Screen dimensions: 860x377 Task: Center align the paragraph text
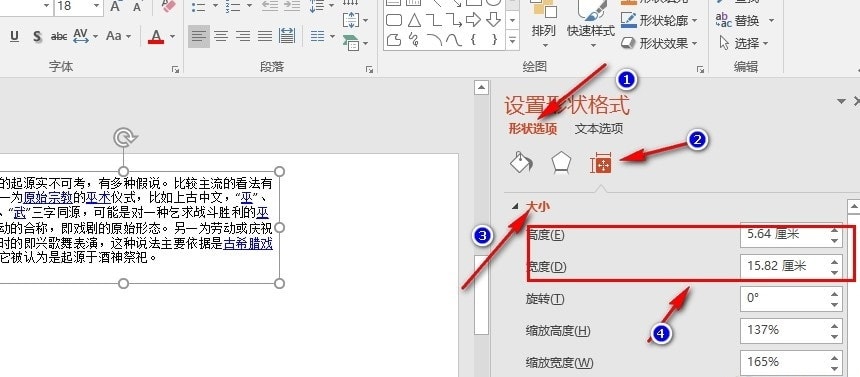pyautogui.click(x=221, y=37)
